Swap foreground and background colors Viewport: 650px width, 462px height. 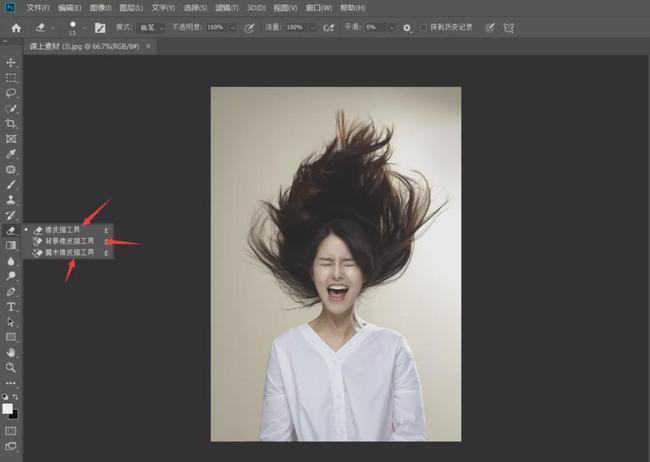(x=15, y=396)
